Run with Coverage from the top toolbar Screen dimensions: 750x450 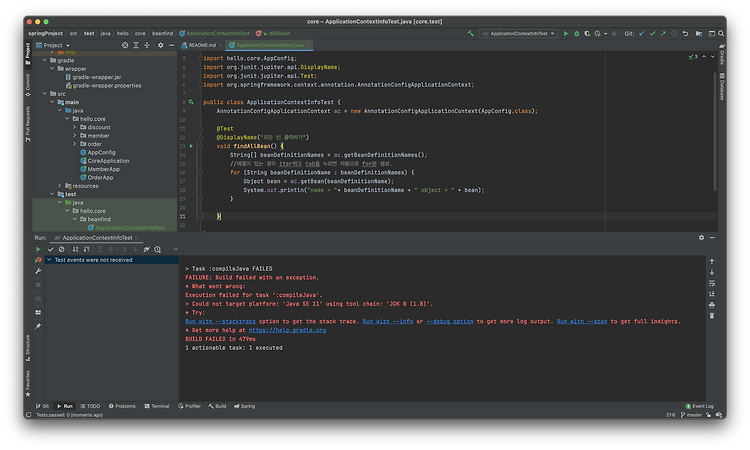pos(587,33)
